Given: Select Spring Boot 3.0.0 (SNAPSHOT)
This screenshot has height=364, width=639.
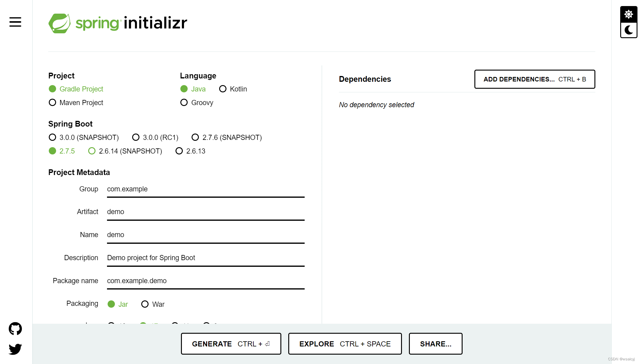Looking at the screenshot, I should [84, 137].
